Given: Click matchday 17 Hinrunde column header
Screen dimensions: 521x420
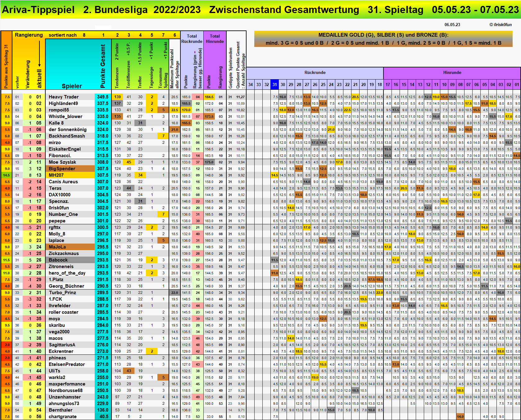Looking at the screenshot, I should [x=388, y=84].
